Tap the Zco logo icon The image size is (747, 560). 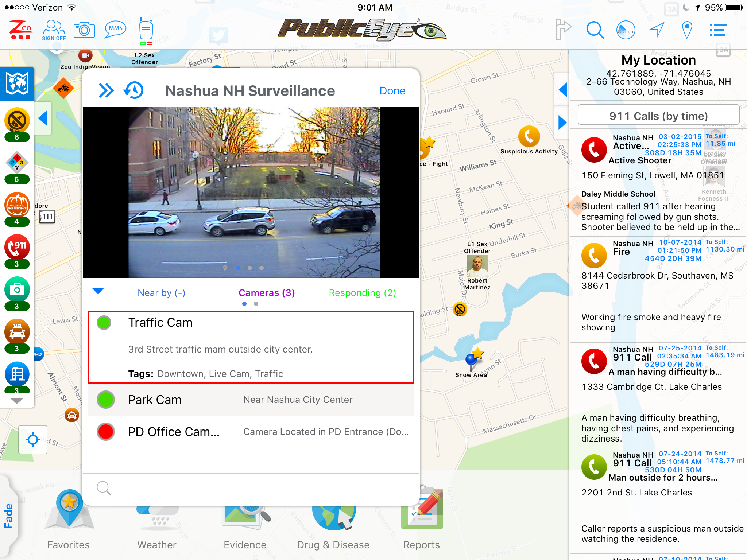click(20, 30)
